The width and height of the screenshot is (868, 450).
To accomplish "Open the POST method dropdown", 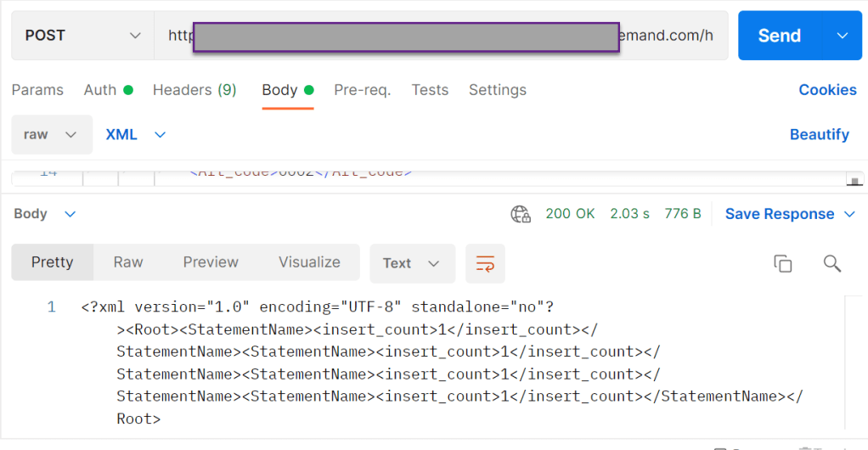I will point(82,36).
